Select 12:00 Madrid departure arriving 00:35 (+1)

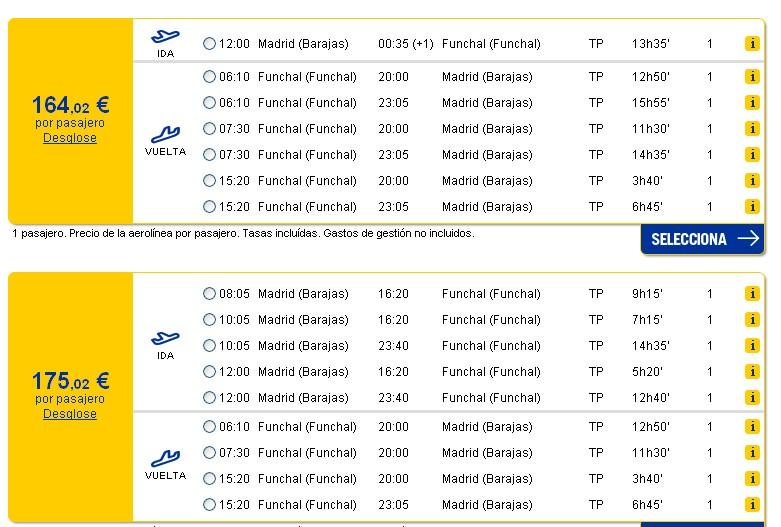coord(209,44)
